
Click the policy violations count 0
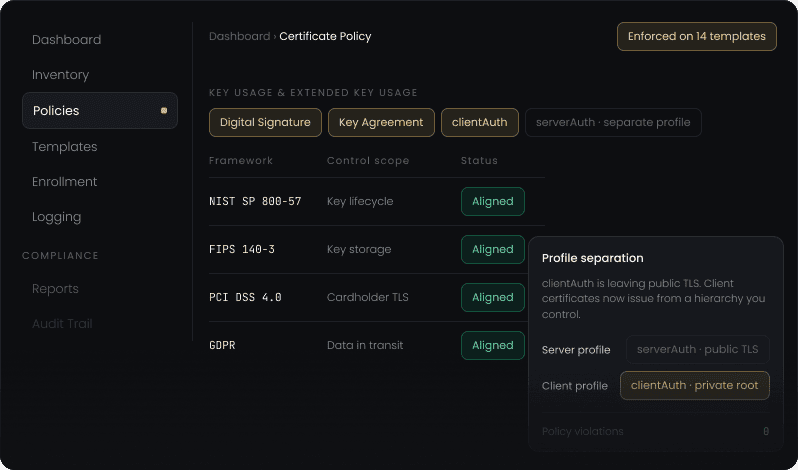point(766,431)
